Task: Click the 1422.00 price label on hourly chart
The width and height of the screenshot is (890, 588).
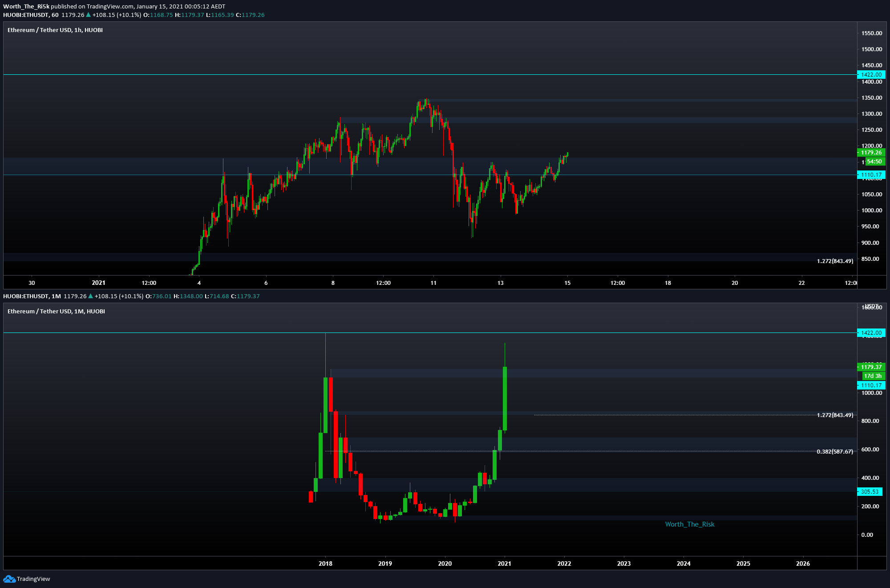Action: (871, 75)
